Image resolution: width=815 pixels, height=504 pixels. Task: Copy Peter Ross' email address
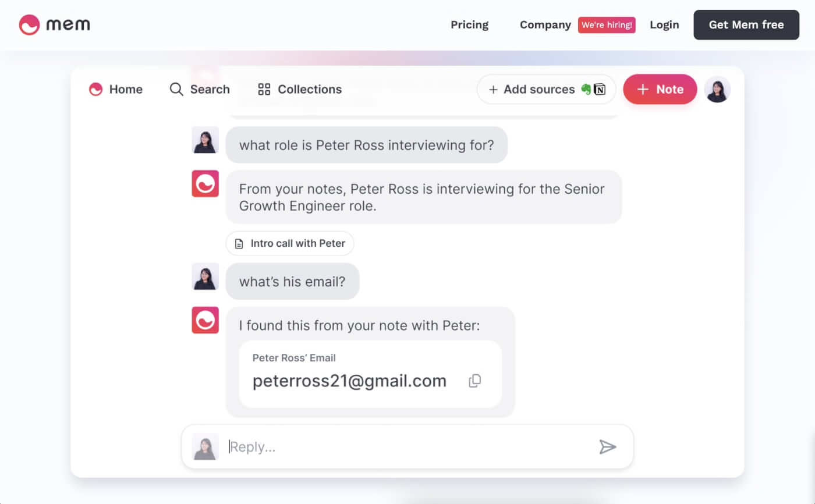[475, 381]
